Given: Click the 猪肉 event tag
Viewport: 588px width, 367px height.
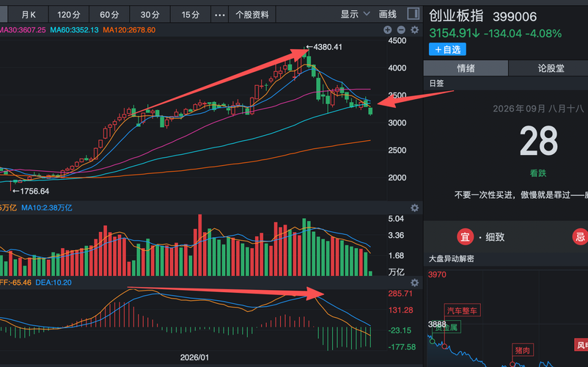Looking at the screenshot, I should tap(522, 351).
